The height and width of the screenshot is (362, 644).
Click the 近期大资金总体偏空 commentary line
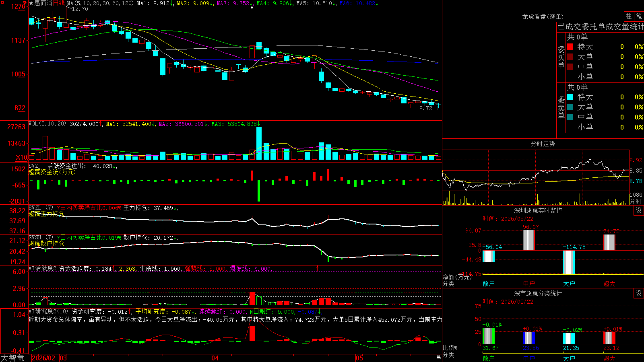click(x=235, y=319)
